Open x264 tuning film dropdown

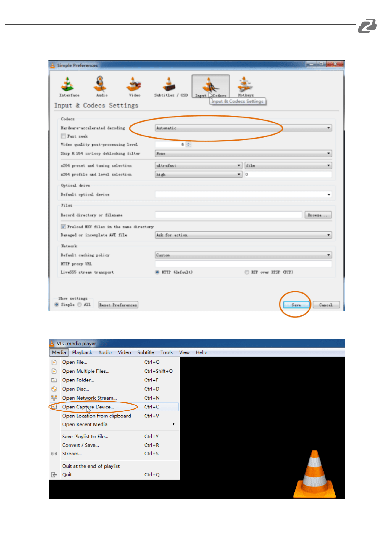pos(288,165)
